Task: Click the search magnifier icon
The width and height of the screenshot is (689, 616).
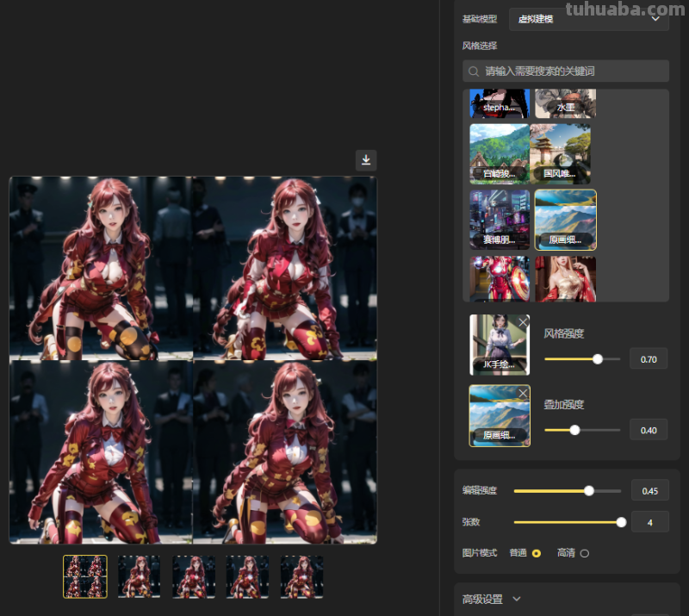Action: (473, 72)
